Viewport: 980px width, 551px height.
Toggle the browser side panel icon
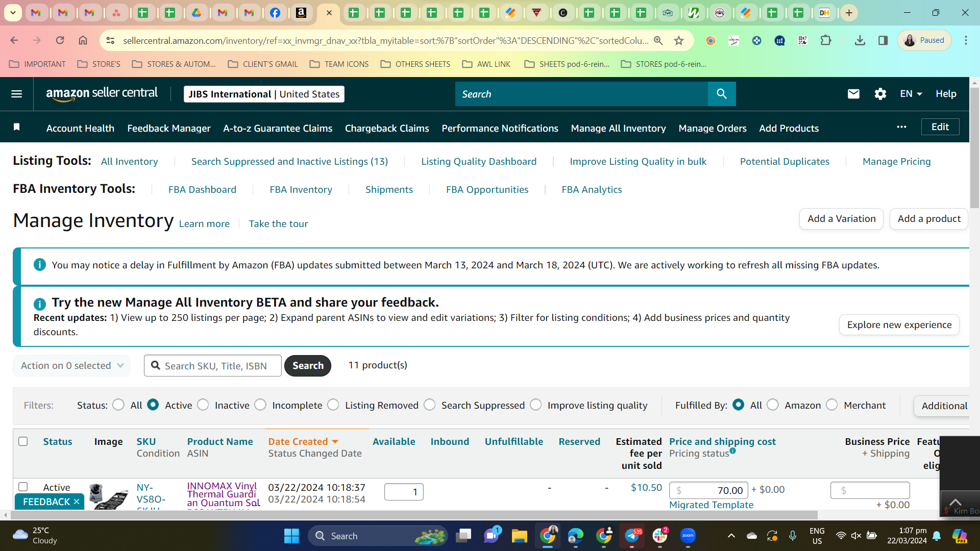coord(883,40)
